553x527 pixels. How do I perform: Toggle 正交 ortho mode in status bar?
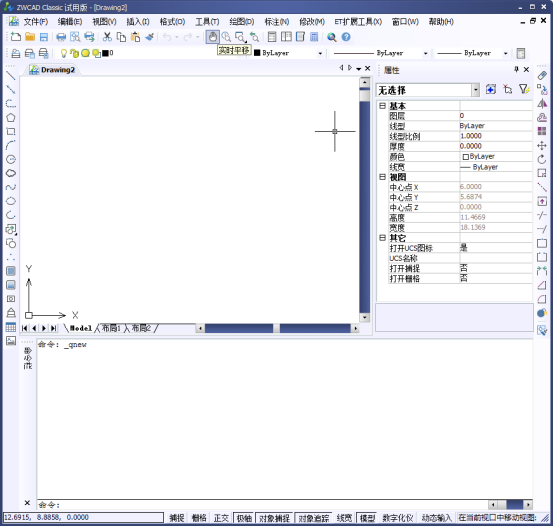221,518
